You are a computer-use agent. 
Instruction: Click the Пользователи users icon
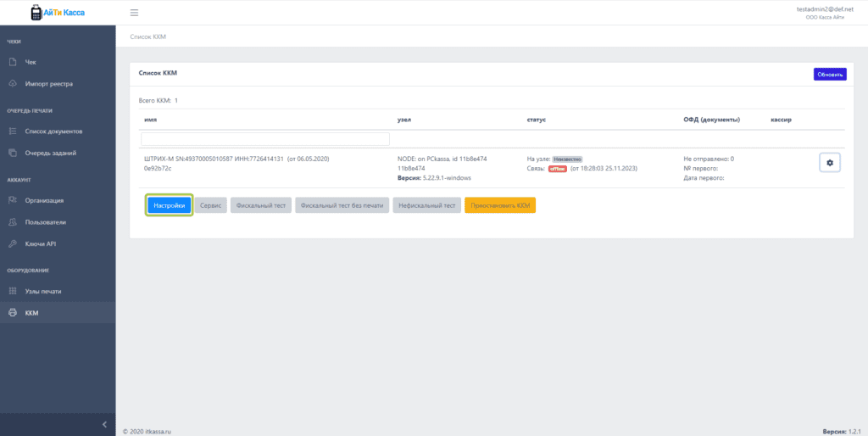(13, 222)
